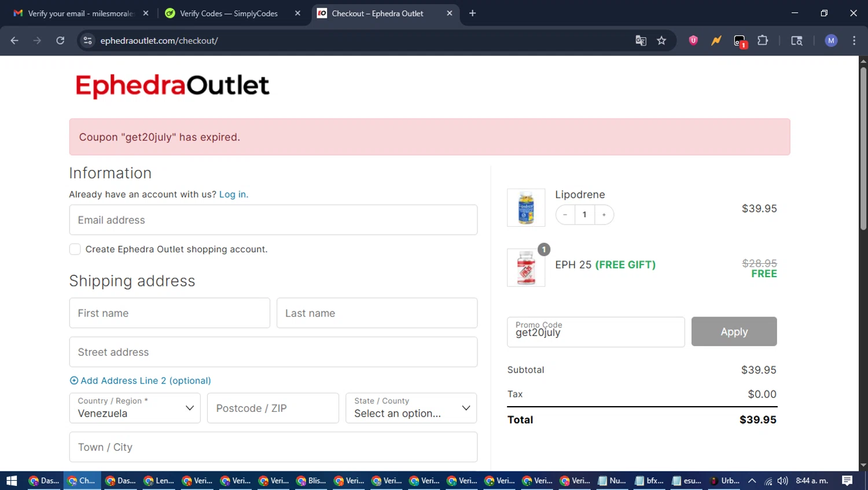Open the tab search icon

pyautogui.click(x=797, y=40)
